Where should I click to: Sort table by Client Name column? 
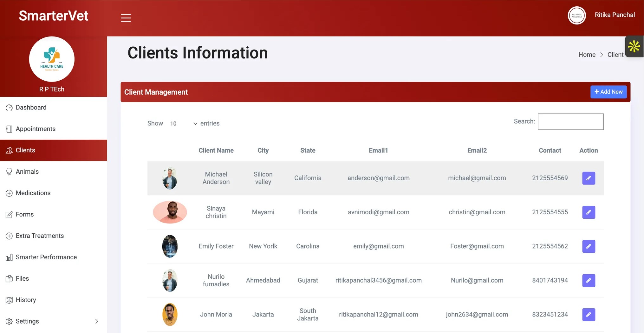tap(216, 150)
